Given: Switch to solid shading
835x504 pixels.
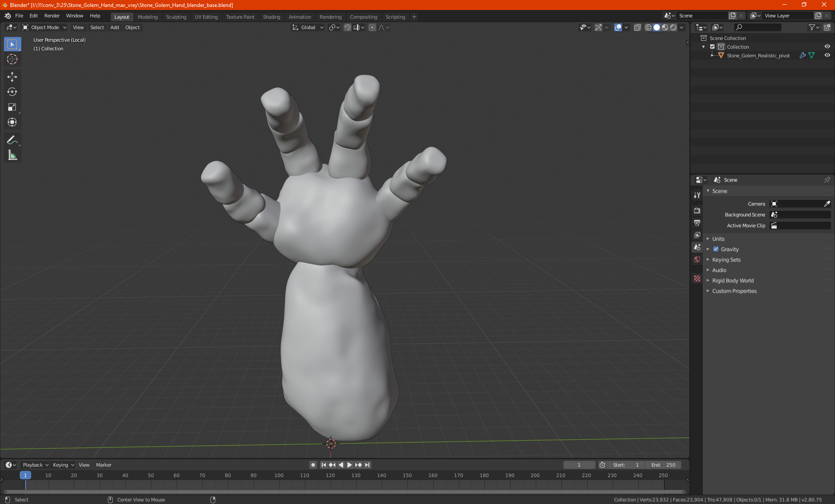Looking at the screenshot, I should [657, 27].
